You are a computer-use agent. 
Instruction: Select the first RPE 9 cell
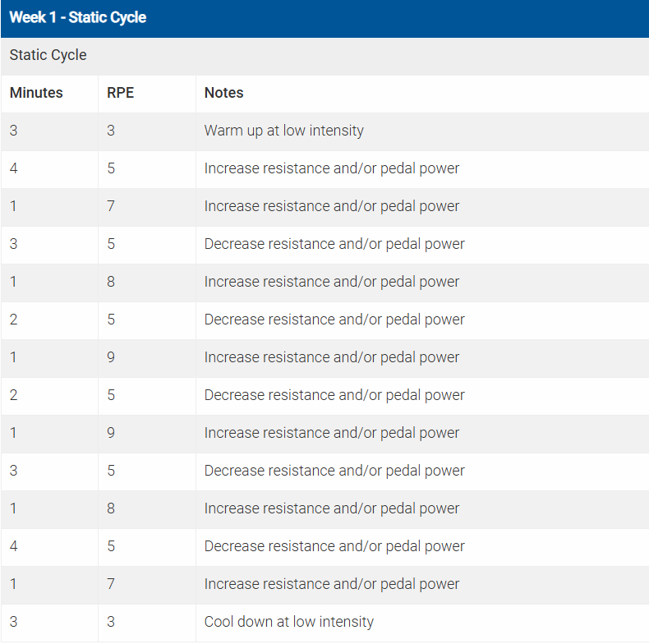(111, 357)
